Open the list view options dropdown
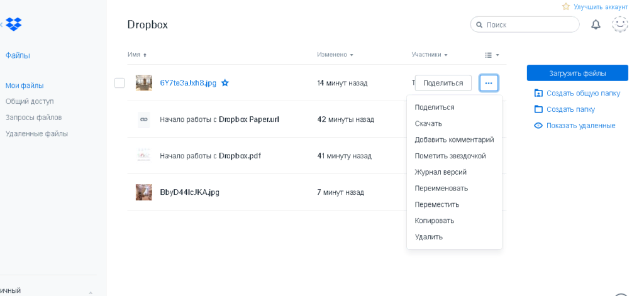Image resolution: width=644 pixels, height=296 pixels. pos(492,55)
